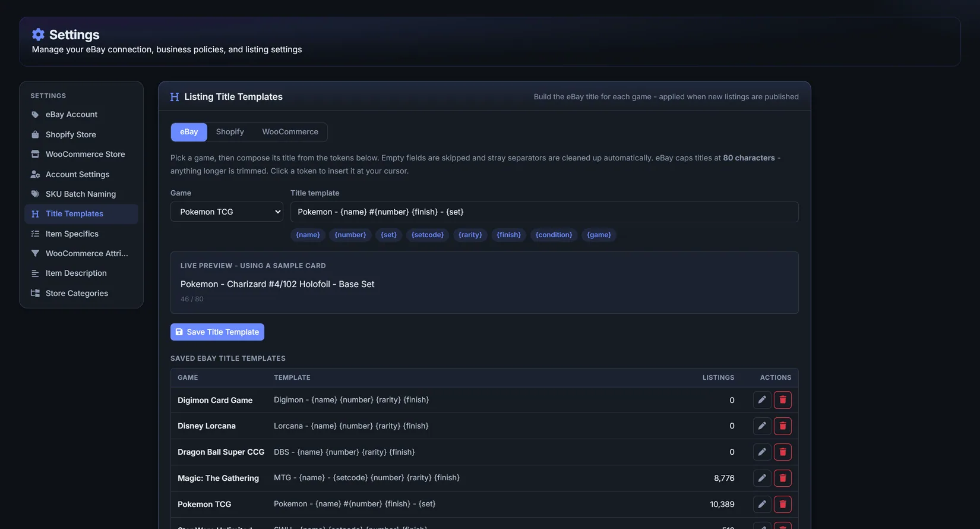The image size is (980, 529).
Task: Click the Lorcana template text
Action: 351,426
